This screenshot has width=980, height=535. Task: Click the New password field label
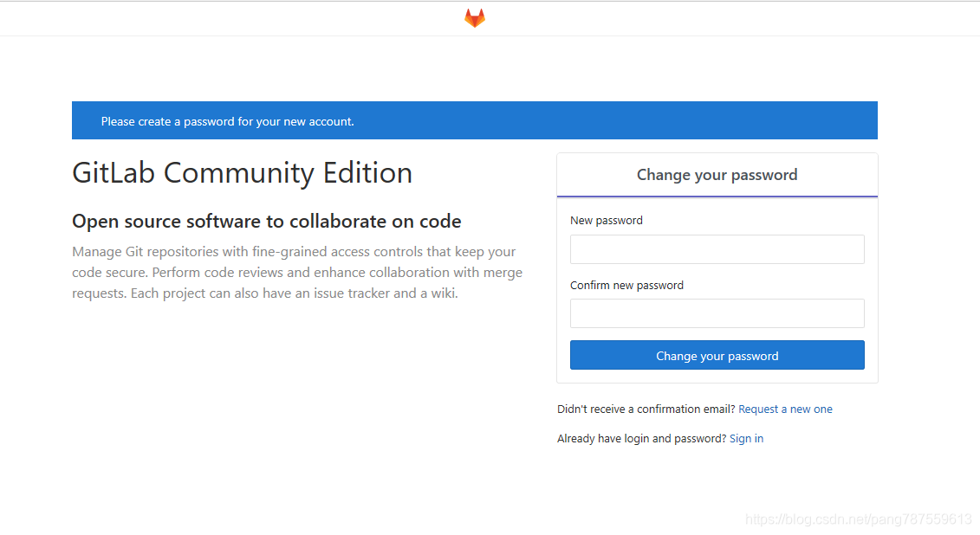pos(607,221)
